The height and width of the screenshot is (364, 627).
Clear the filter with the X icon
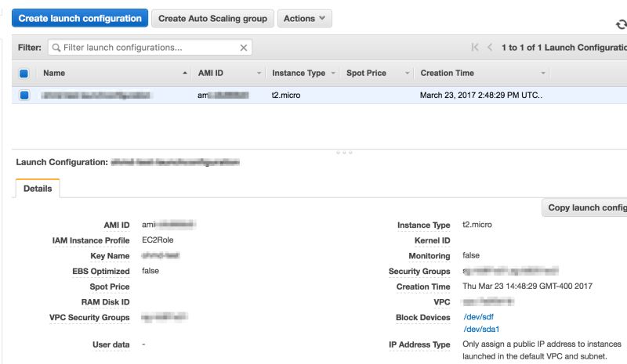click(244, 48)
